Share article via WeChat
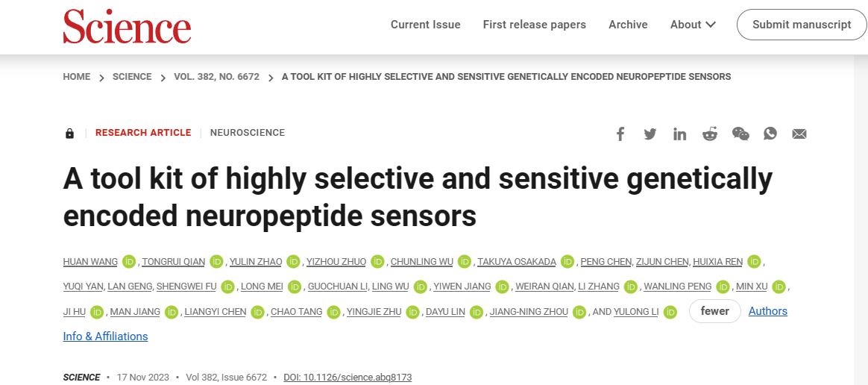 (740, 134)
